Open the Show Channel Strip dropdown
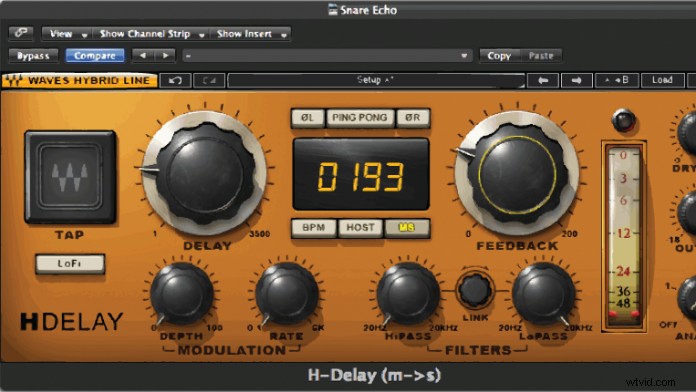 tap(151, 34)
